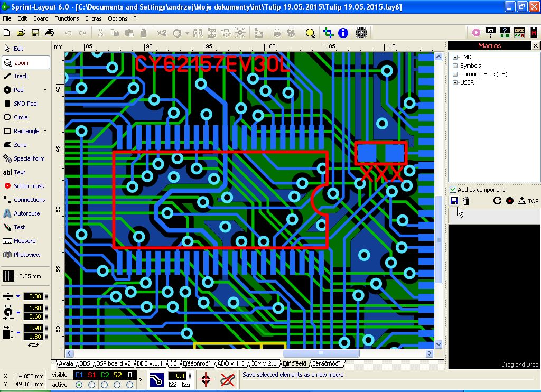541x392 pixels.
Task: Expand the Through-Hole (TH) tree node
Action: (455, 74)
